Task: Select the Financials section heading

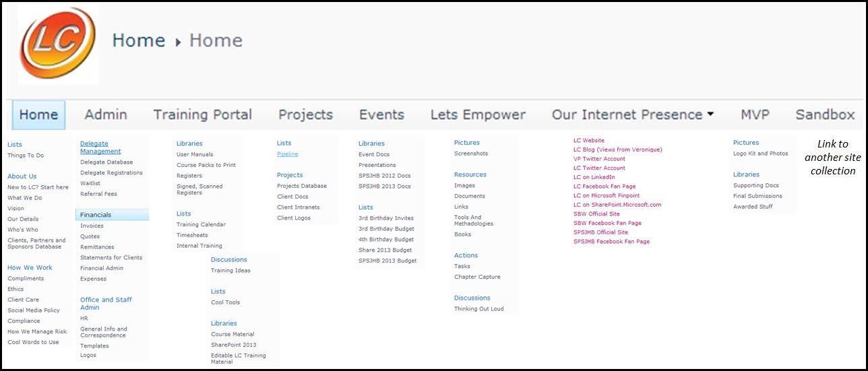Action: [96, 215]
